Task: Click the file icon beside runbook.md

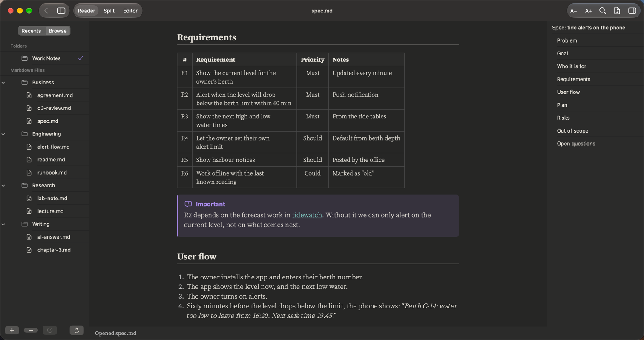Action: (x=29, y=173)
